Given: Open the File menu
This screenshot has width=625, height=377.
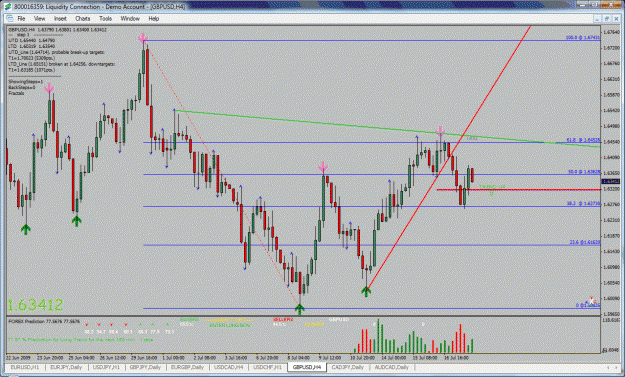Looking at the screenshot, I should pyautogui.click(x=21, y=18).
